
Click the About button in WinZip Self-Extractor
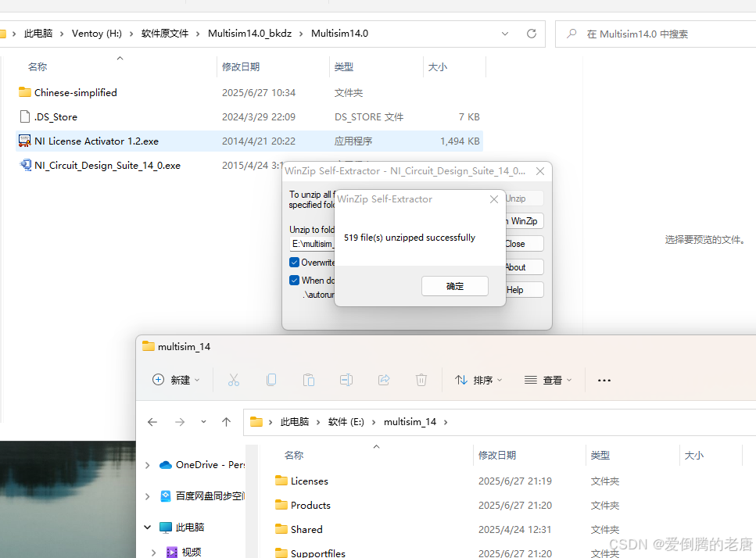point(524,267)
